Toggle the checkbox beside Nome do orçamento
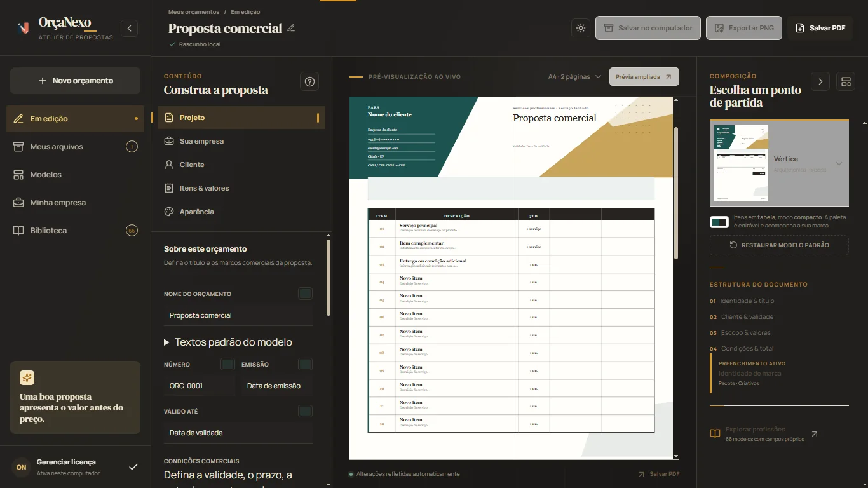Viewport: 868px width, 488px height. click(x=305, y=294)
